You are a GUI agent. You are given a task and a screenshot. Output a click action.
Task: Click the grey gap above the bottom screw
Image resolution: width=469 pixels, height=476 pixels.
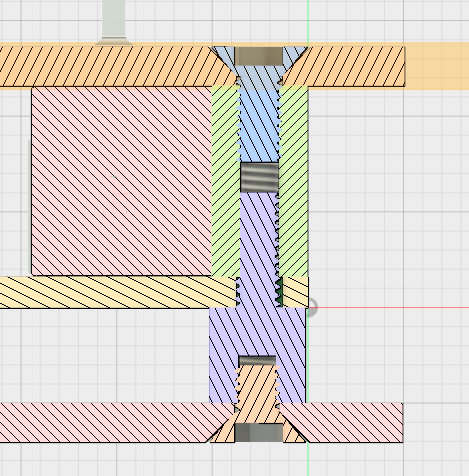[257, 360]
